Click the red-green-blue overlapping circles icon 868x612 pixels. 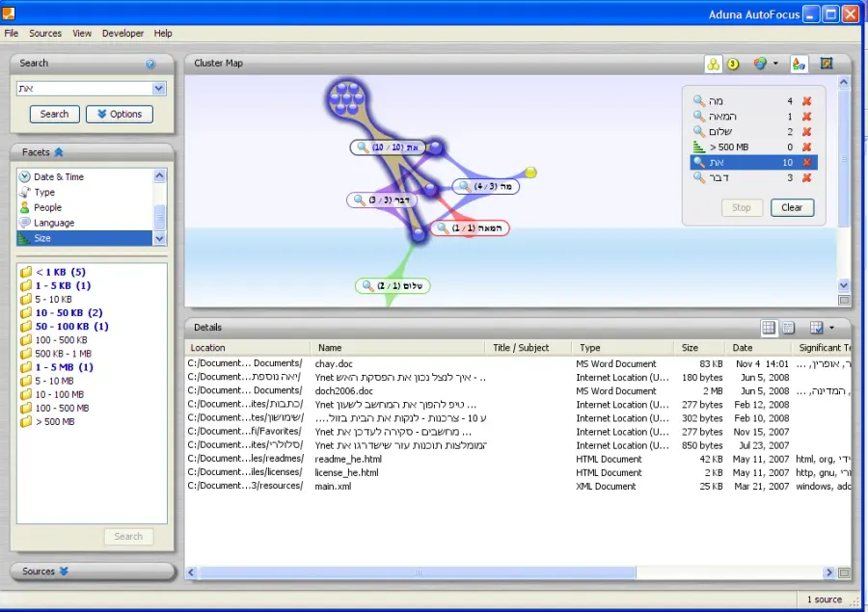point(760,64)
